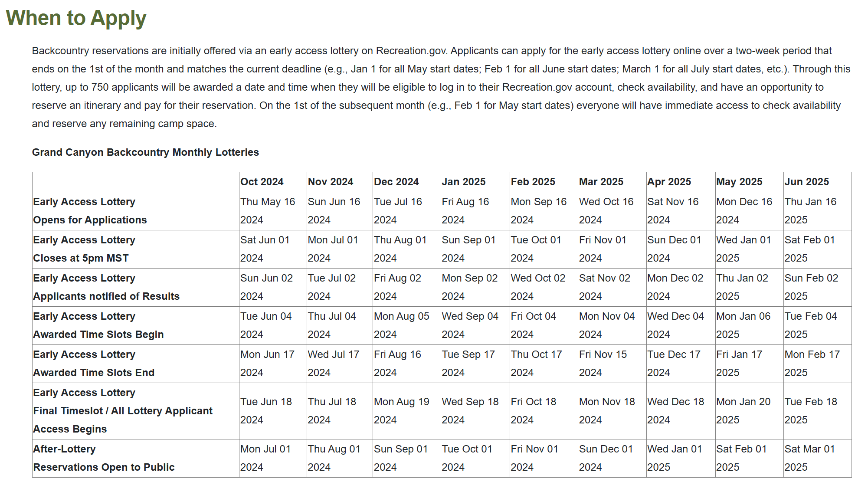Select the 'Mon Aug 05 2024' cell

coord(401,325)
